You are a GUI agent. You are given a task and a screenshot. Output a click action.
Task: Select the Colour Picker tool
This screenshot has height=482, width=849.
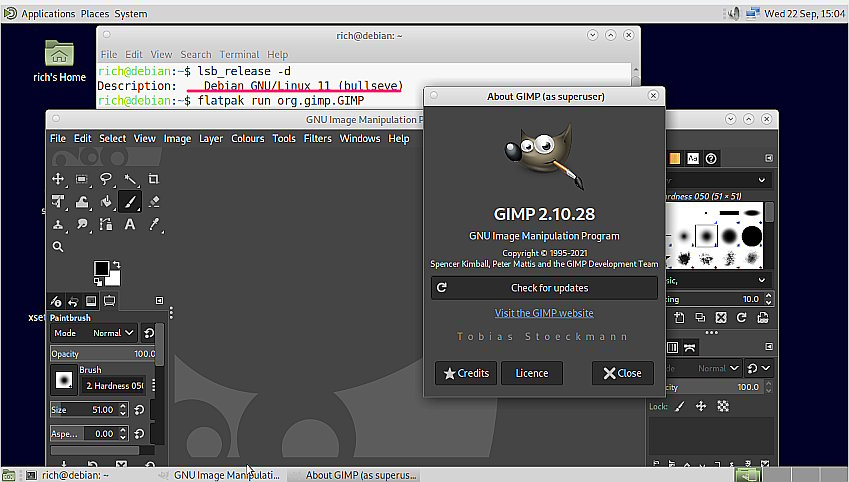pyautogui.click(x=154, y=224)
